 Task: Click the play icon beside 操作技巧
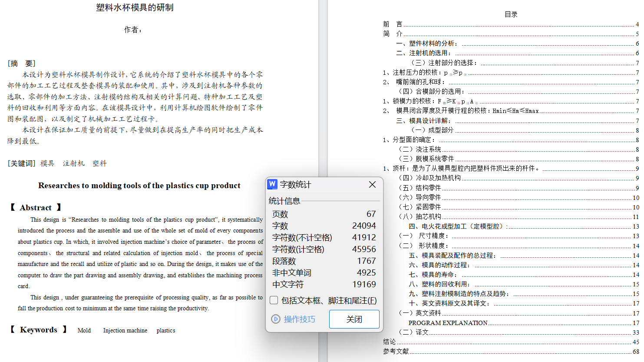click(x=276, y=319)
